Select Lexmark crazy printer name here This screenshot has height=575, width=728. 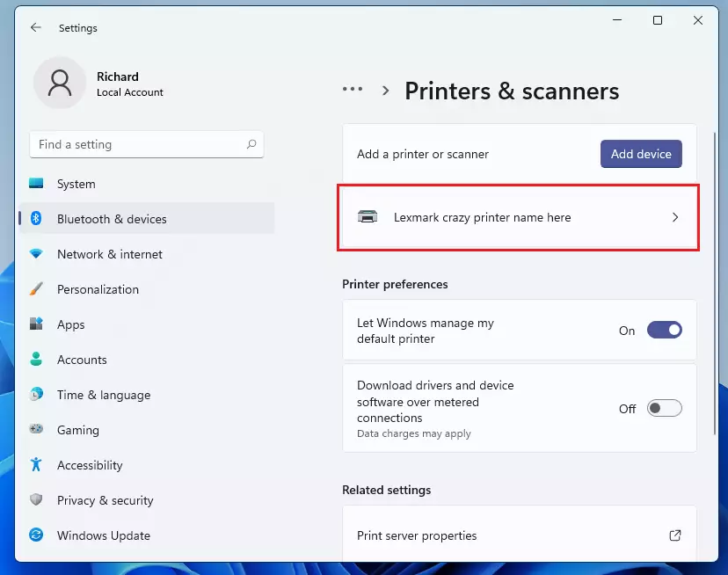520,217
